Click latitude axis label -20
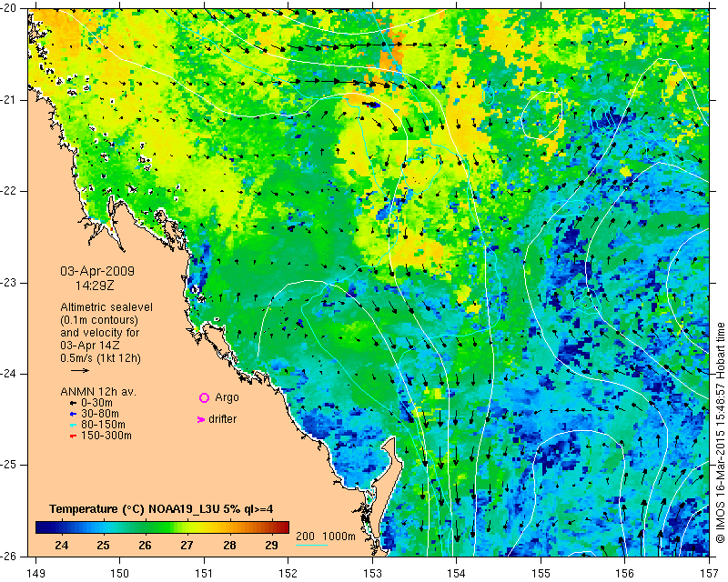The image size is (728, 582). (x=8, y=8)
